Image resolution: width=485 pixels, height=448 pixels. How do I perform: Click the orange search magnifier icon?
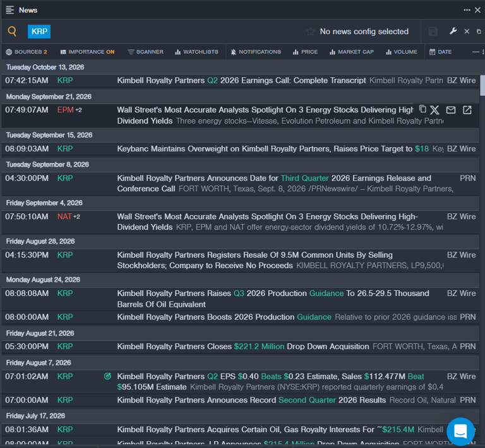click(12, 31)
